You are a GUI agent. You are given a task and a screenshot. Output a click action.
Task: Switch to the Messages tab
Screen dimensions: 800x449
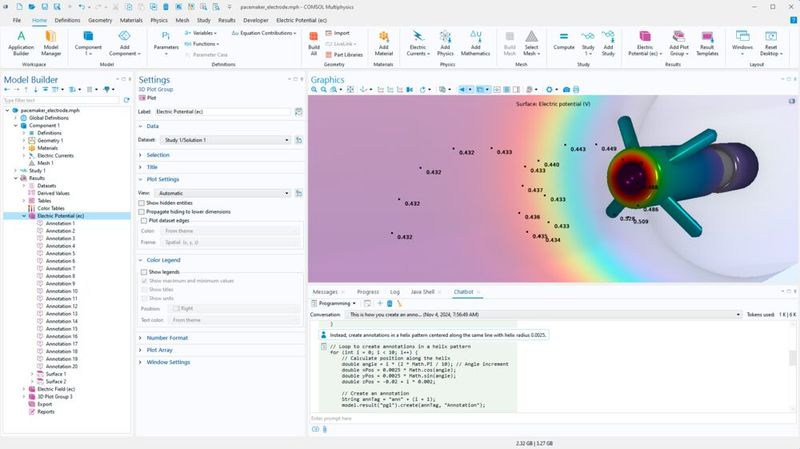tap(325, 292)
